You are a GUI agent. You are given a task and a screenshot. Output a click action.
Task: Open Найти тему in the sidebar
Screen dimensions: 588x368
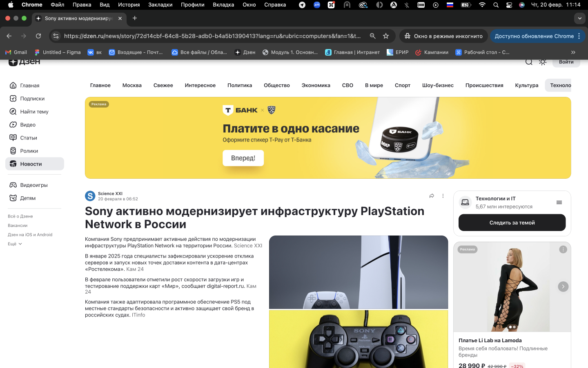[x=35, y=112]
